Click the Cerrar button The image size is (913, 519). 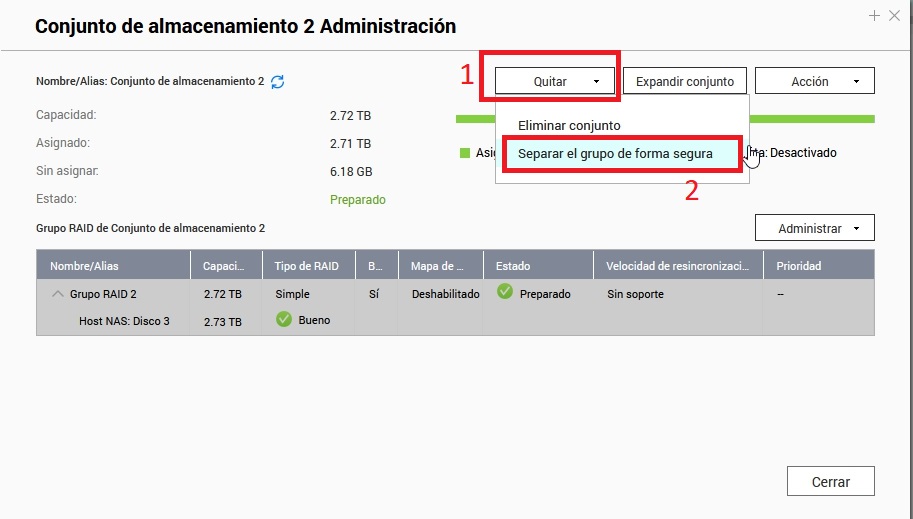(830, 481)
